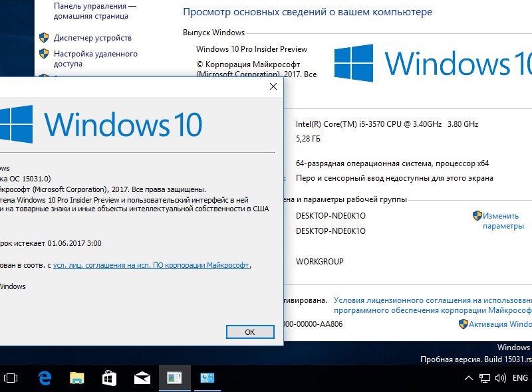532x392 pixels.
Task: Click the Выпуск Windows section label
Action: (213, 33)
